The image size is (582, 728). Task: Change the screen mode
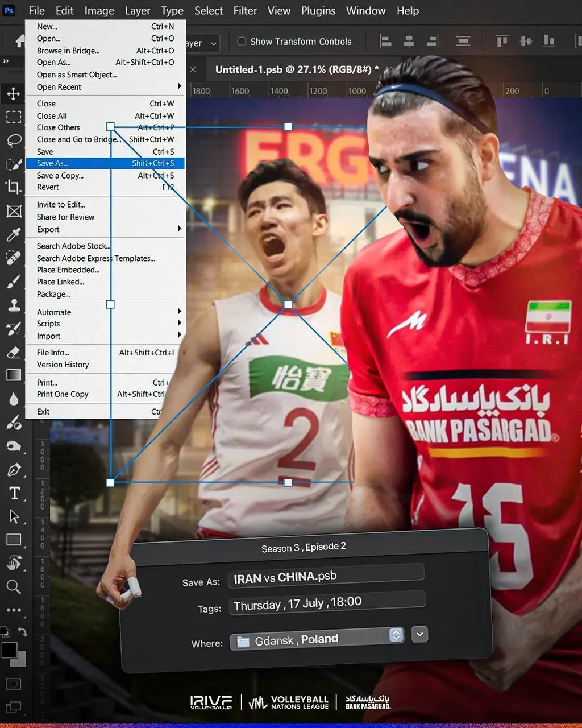[x=13, y=708]
